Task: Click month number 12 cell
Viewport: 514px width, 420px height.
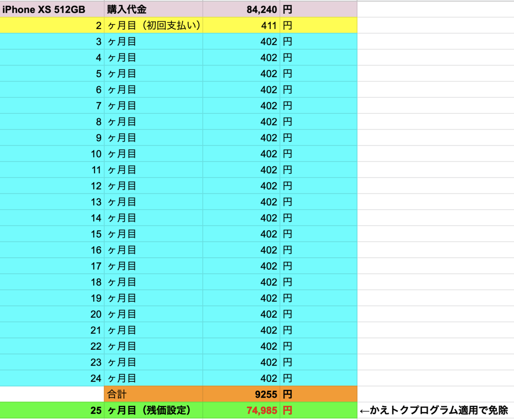Action: click(52, 186)
